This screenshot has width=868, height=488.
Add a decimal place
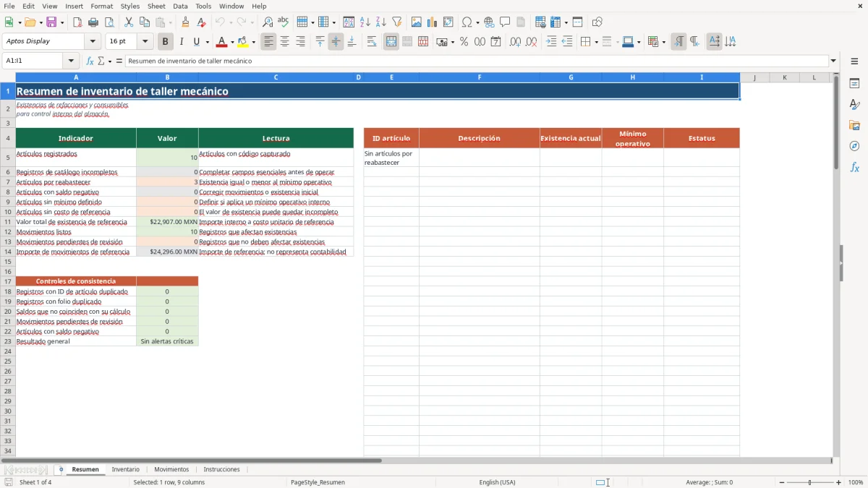tap(515, 42)
